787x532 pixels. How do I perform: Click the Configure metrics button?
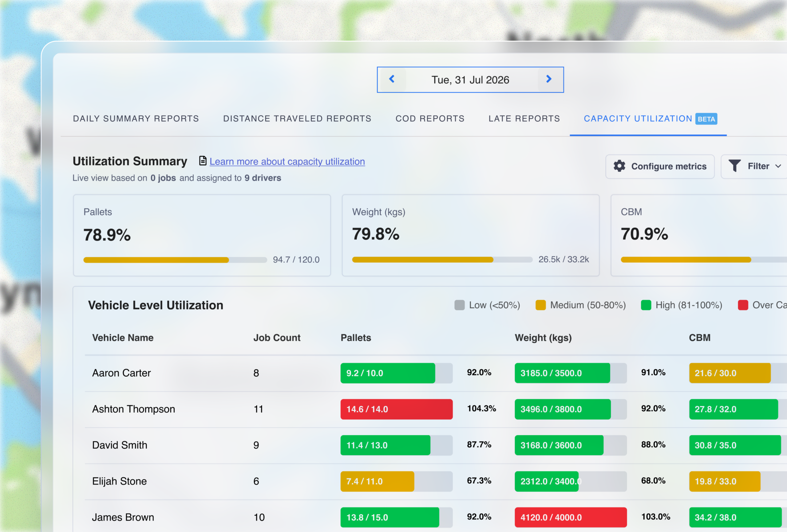click(x=660, y=166)
